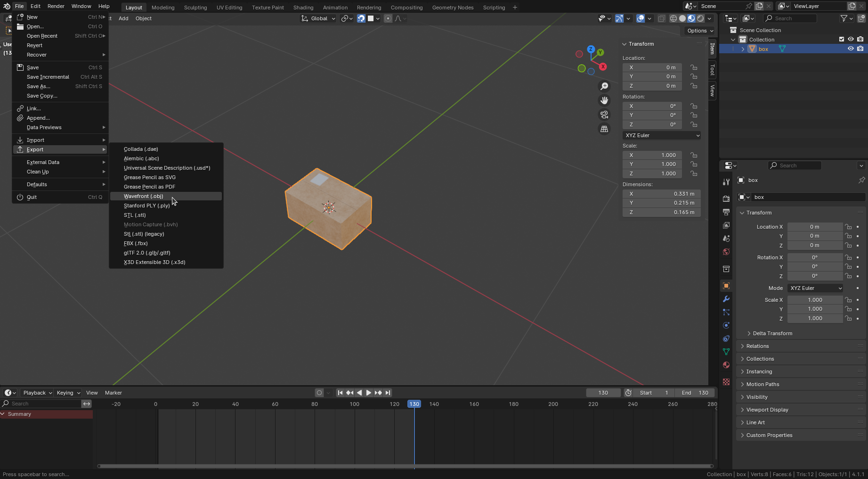Open the timeline Playback menu

point(37,393)
